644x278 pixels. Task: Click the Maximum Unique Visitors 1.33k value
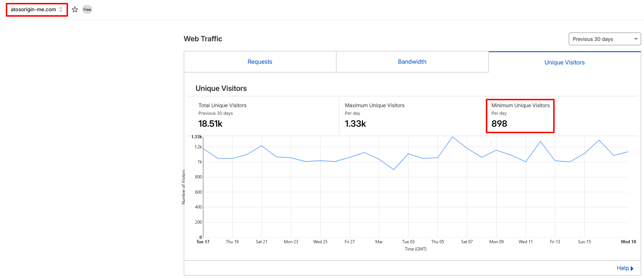355,124
